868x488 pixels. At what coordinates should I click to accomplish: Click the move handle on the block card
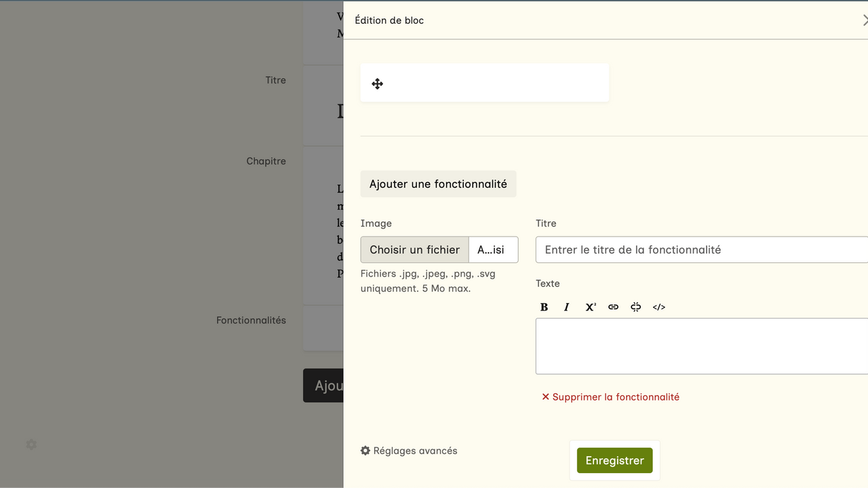coord(378,84)
